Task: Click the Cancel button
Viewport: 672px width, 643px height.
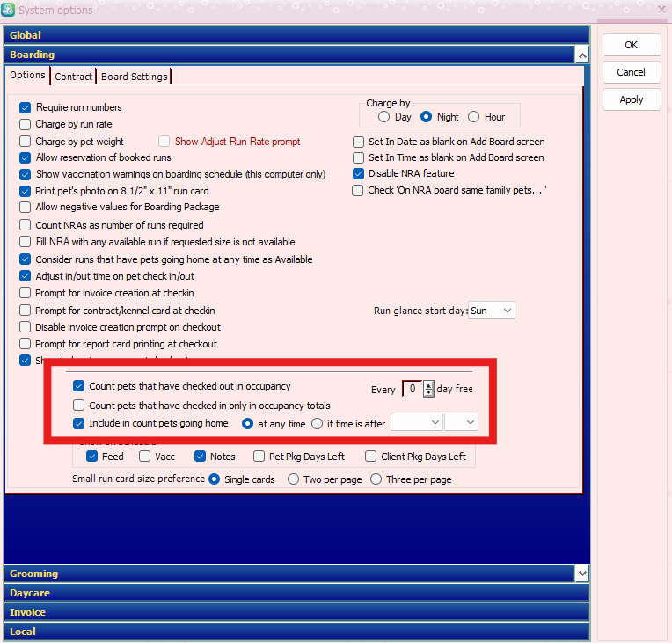Action: tap(632, 72)
